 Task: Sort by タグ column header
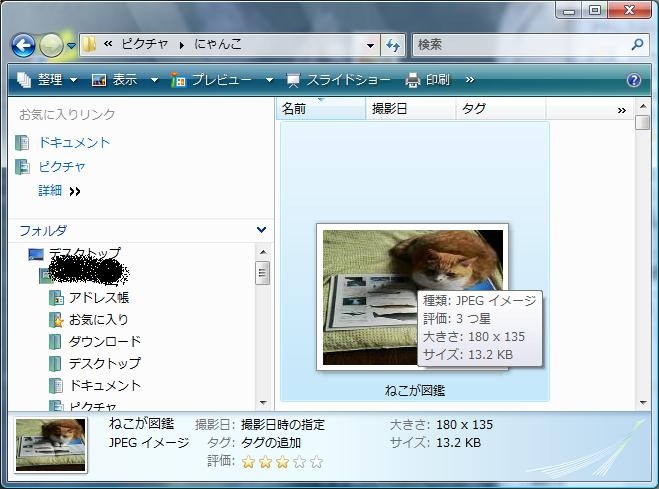pos(501,109)
